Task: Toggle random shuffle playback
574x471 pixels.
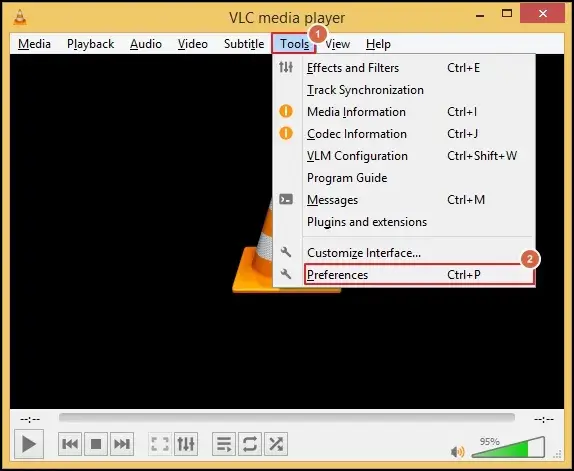Action: (x=276, y=444)
